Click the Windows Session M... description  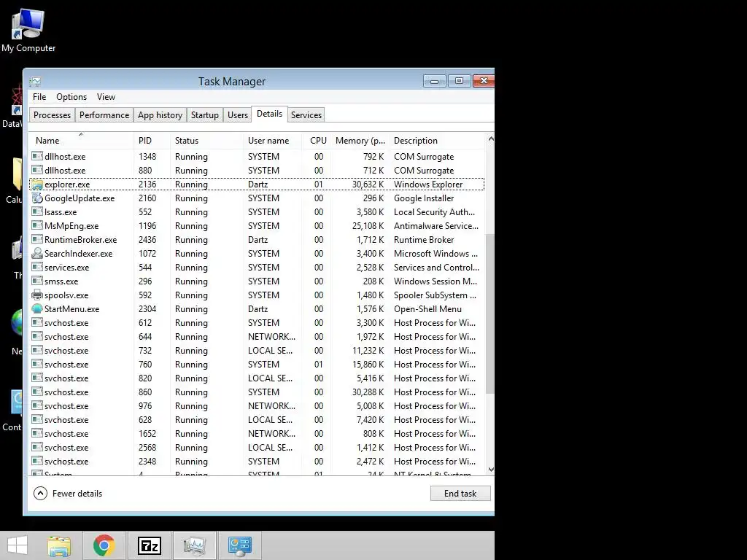pyautogui.click(x=436, y=281)
